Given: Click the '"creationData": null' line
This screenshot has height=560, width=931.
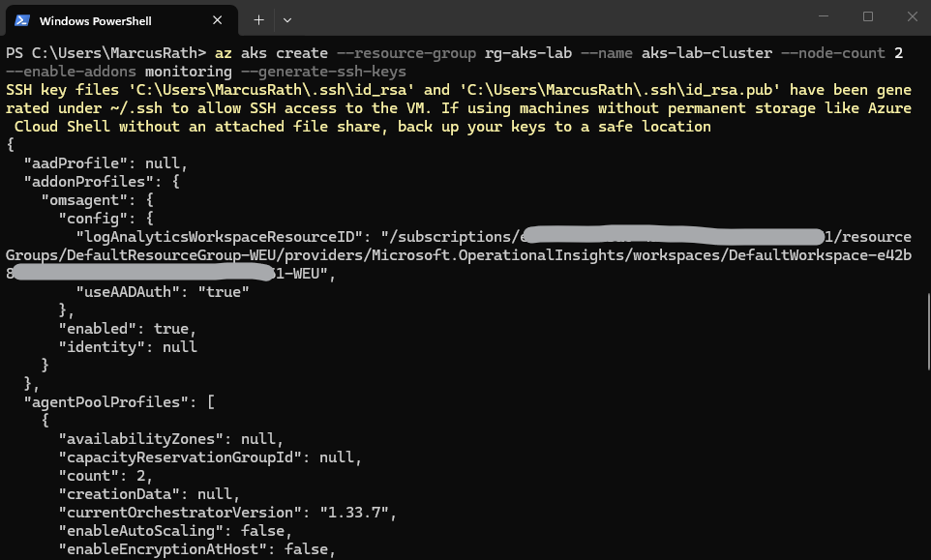Looking at the screenshot, I should click(x=149, y=494).
